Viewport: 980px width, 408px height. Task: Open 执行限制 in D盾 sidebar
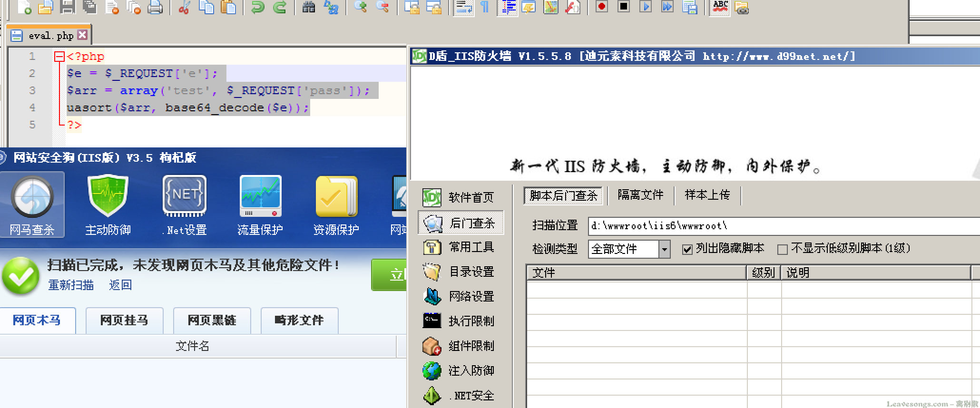coord(460,321)
